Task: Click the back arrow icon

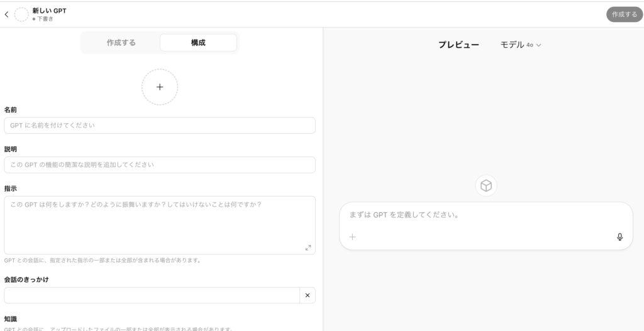Action: click(x=6, y=14)
